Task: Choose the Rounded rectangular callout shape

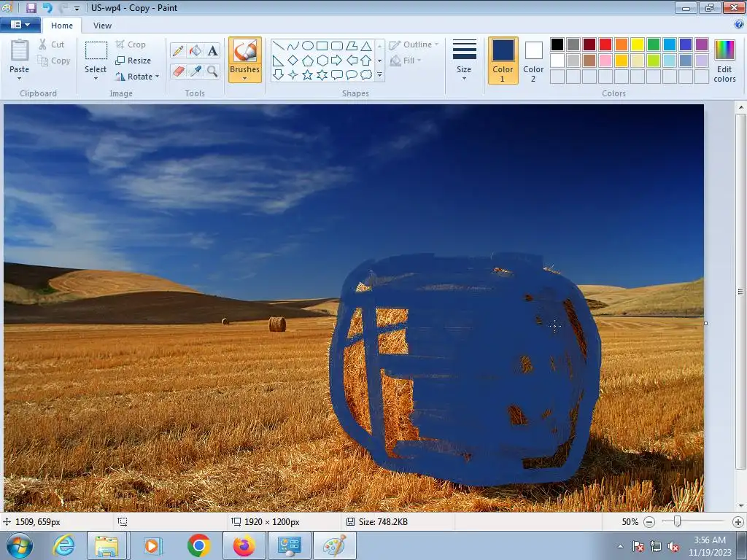Action: click(337, 75)
